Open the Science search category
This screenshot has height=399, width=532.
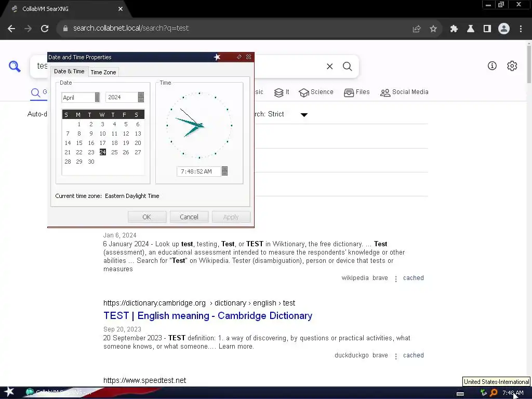[316, 92]
